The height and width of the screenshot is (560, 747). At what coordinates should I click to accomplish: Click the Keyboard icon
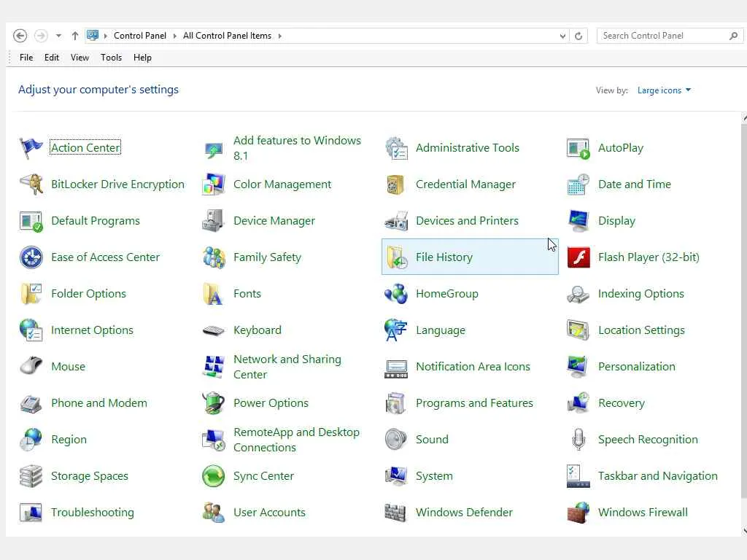pyautogui.click(x=214, y=330)
